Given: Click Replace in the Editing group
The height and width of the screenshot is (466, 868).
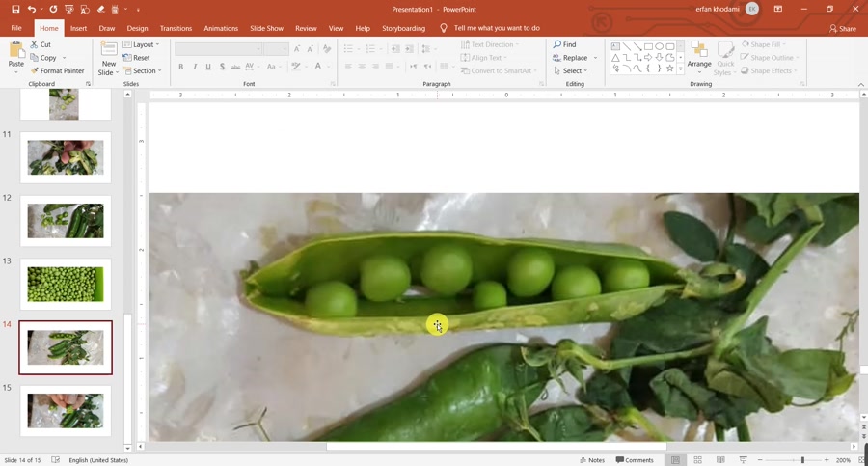Looking at the screenshot, I should (x=574, y=58).
